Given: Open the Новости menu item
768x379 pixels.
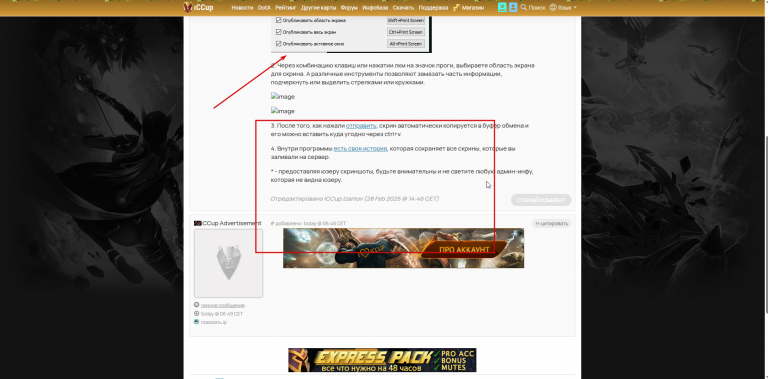Looking at the screenshot, I should (x=242, y=8).
